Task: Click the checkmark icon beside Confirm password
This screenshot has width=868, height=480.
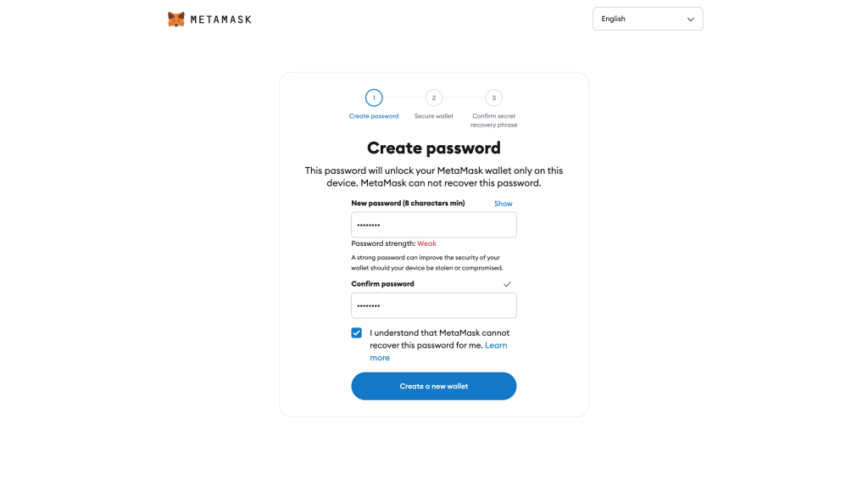Action: pos(508,284)
